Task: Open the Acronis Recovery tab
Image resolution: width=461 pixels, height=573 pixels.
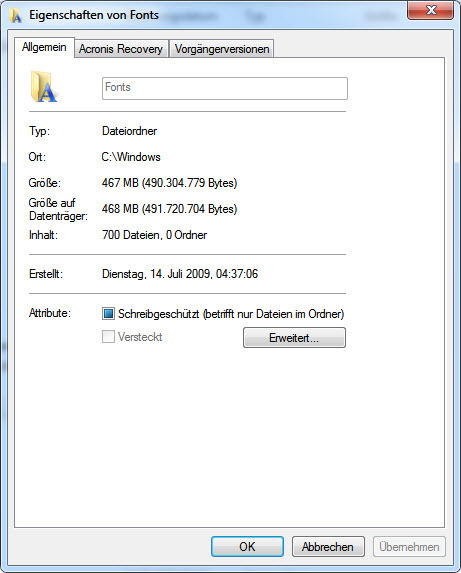Action: 121,49
